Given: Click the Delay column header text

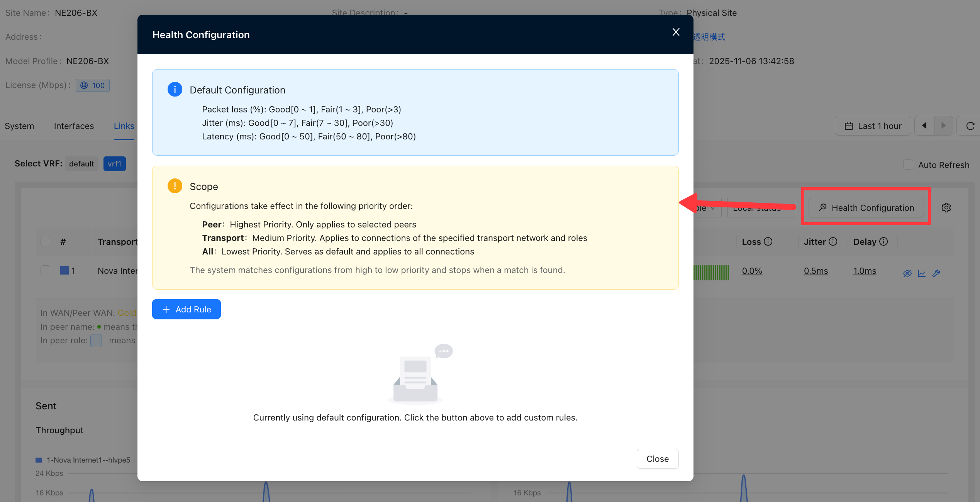Looking at the screenshot, I should pos(865,242).
